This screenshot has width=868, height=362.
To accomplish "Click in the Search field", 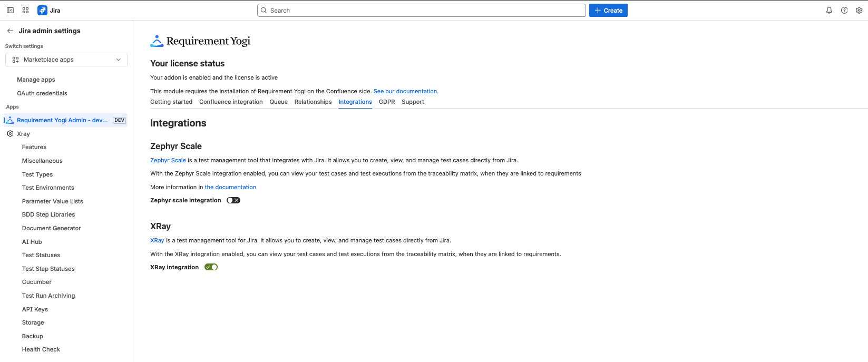I will point(422,11).
